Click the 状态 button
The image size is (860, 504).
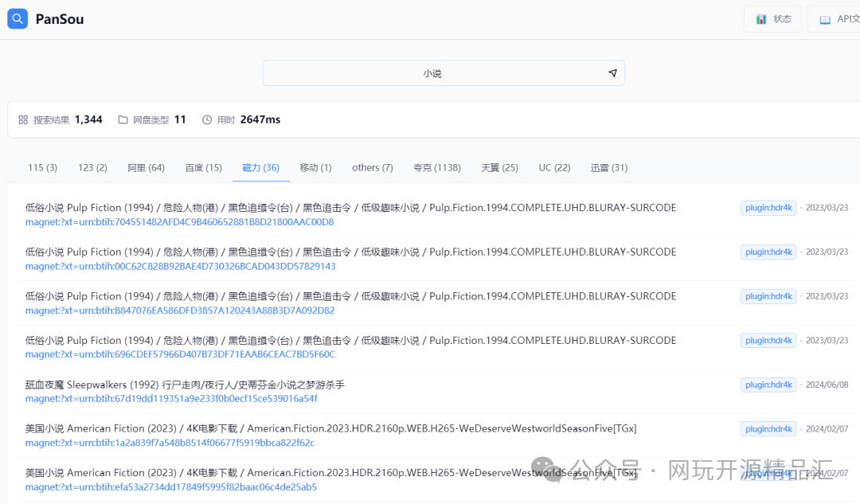[x=772, y=18]
